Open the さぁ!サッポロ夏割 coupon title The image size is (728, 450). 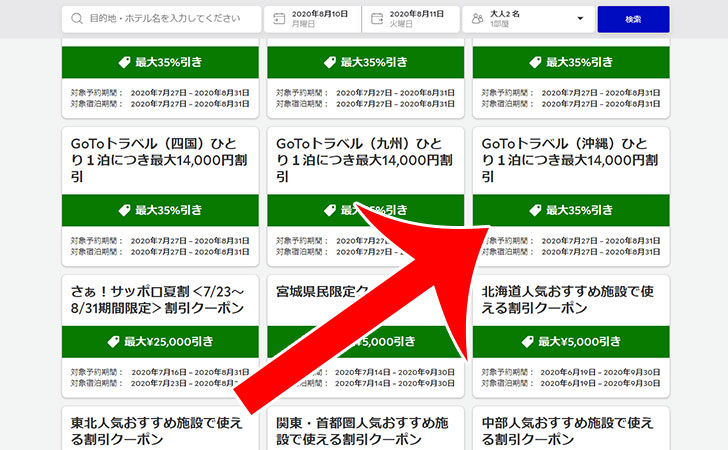(x=157, y=300)
